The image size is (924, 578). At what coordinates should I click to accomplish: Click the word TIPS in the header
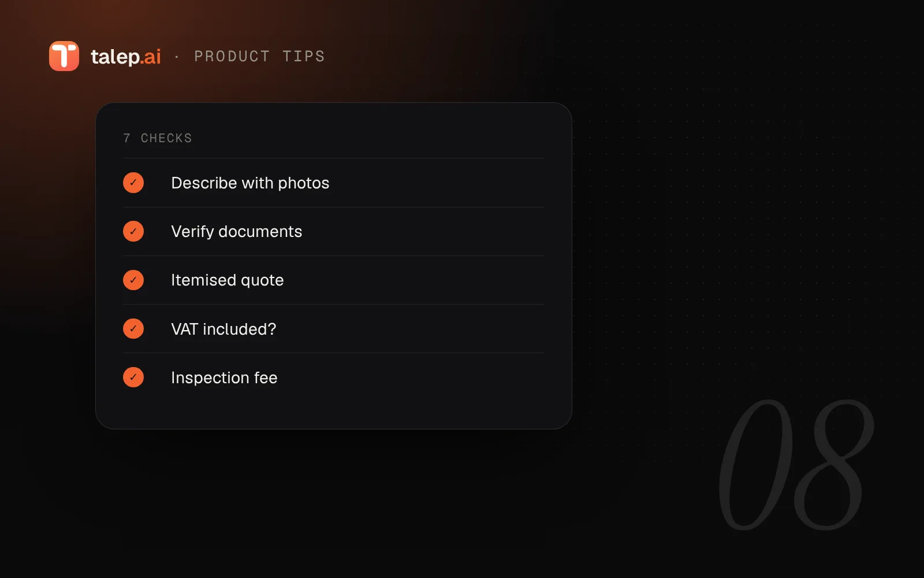304,56
